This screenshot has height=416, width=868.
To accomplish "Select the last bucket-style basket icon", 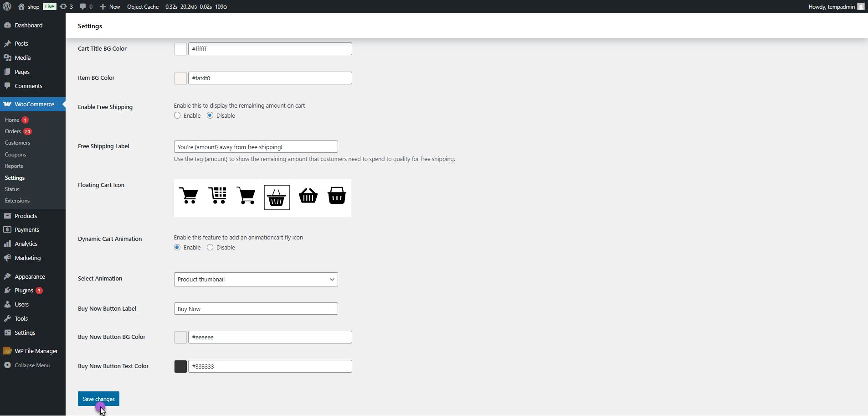I will click(x=337, y=196).
